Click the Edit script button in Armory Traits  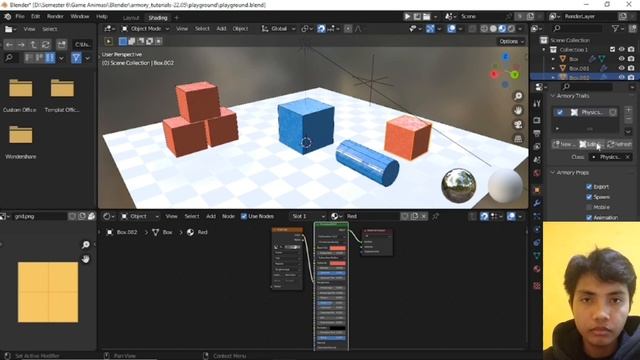(x=591, y=144)
